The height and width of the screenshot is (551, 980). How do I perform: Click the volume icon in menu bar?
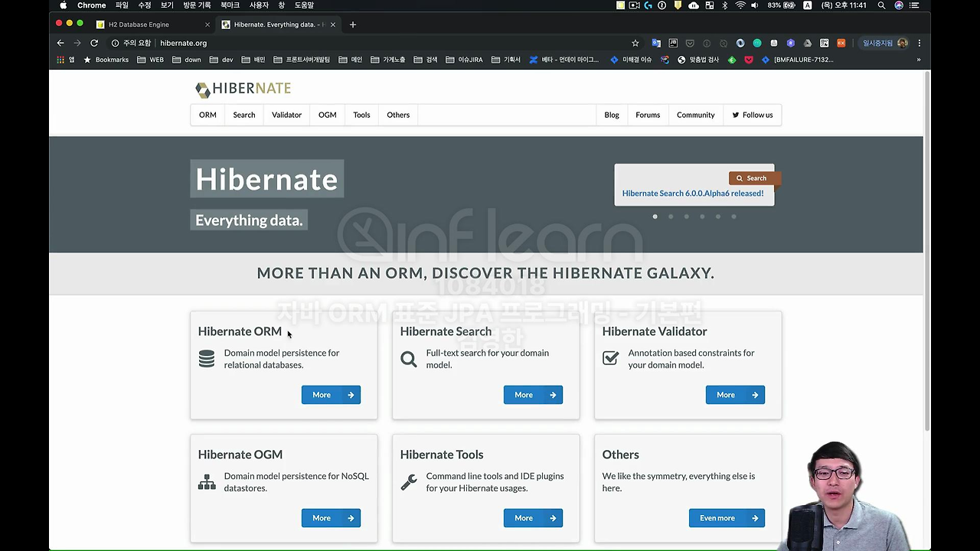(755, 5)
